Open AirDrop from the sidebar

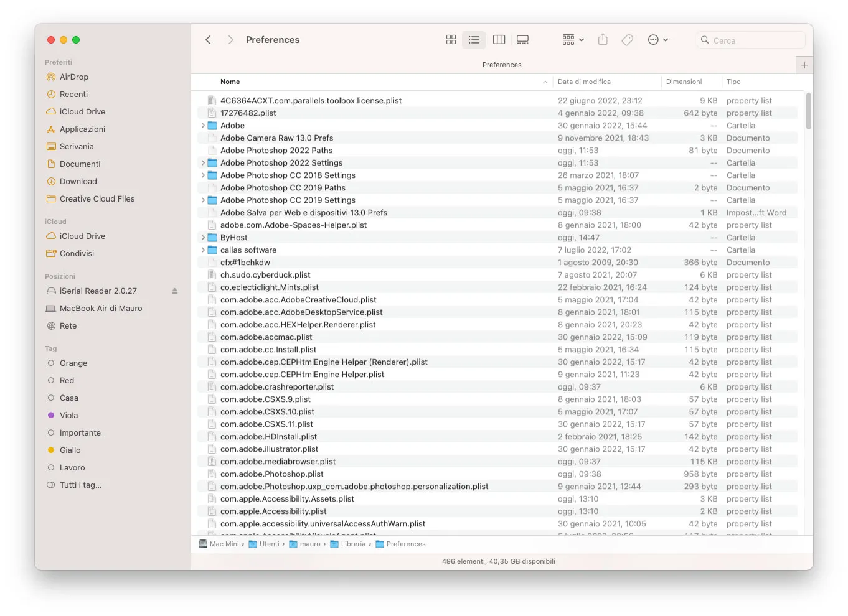coord(73,77)
